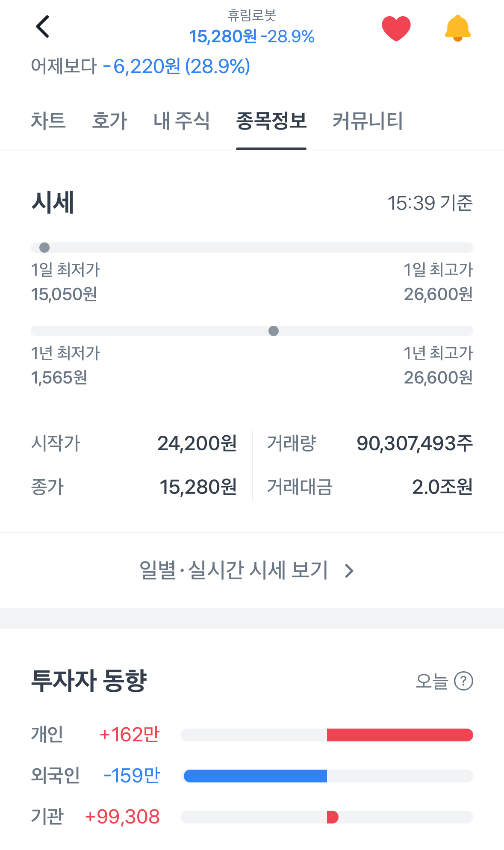The height and width of the screenshot is (850, 504).
Task: Open the question mark help icon
Action: (463, 681)
